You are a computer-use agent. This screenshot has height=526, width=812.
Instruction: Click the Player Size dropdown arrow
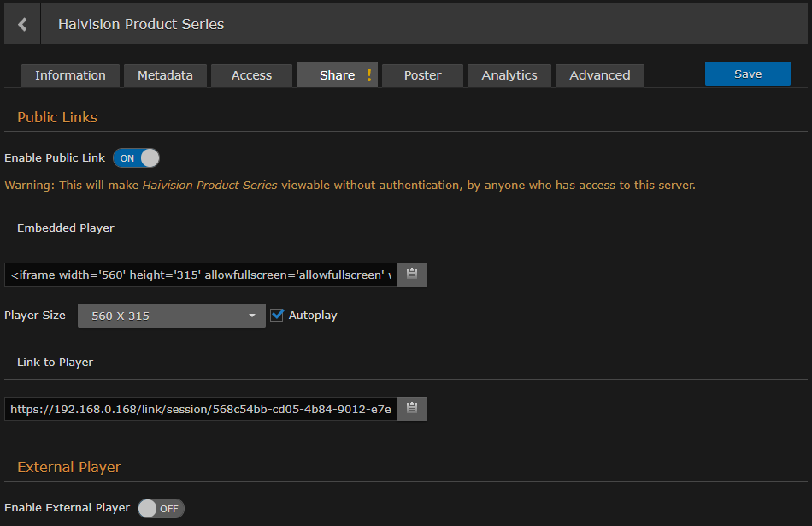coord(253,315)
